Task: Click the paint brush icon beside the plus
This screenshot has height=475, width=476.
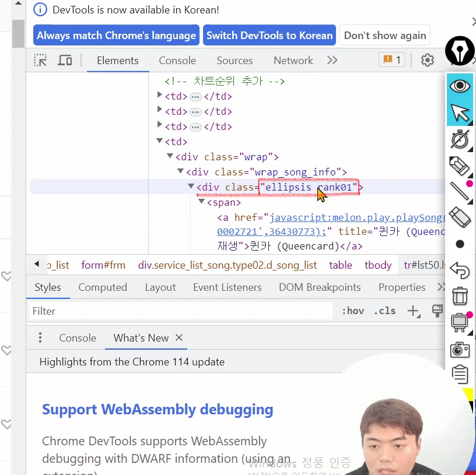Action: pyautogui.click(x=437, y=311)
